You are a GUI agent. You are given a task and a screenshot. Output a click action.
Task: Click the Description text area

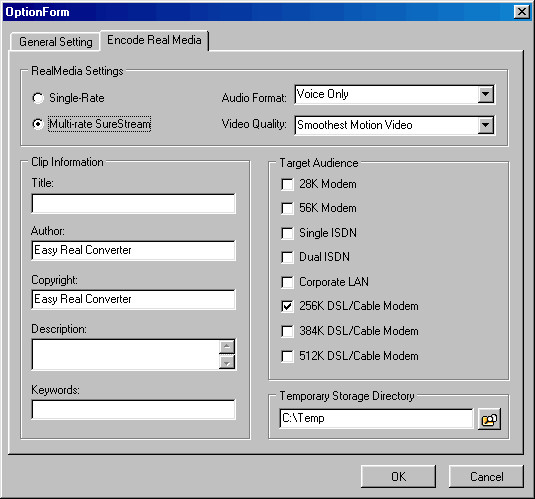[x=125, y=354]
